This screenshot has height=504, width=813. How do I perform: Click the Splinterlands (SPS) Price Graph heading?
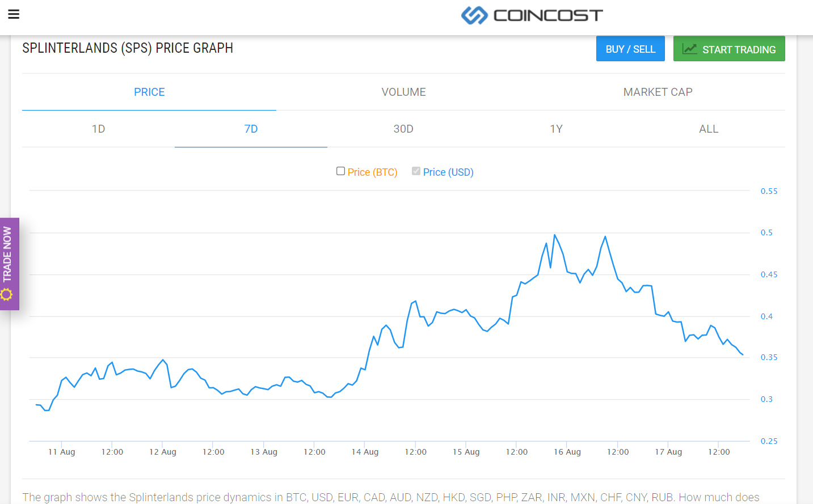click(x=128, y=48)
